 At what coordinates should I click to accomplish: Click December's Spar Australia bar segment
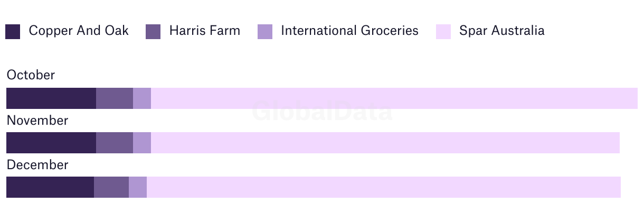pyautogui.click(x=384, y=187)
